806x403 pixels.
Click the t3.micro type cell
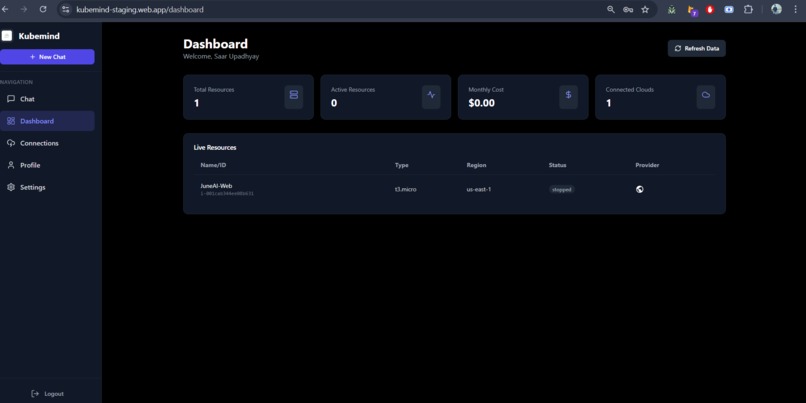[406, 189]
